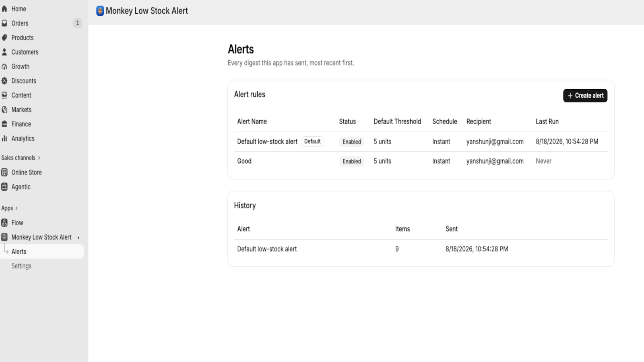Click the History section heading

point(245,206)
